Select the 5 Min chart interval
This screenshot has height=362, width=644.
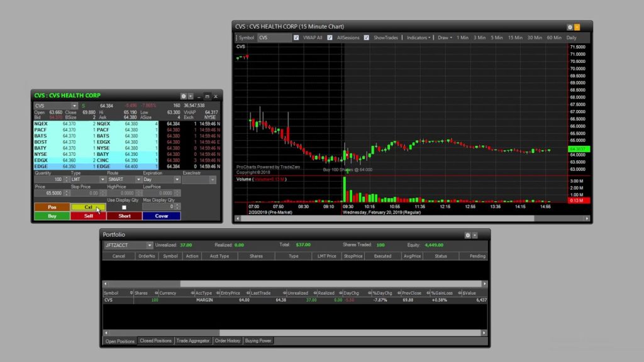pyautogui.click(x=496, y=38)
